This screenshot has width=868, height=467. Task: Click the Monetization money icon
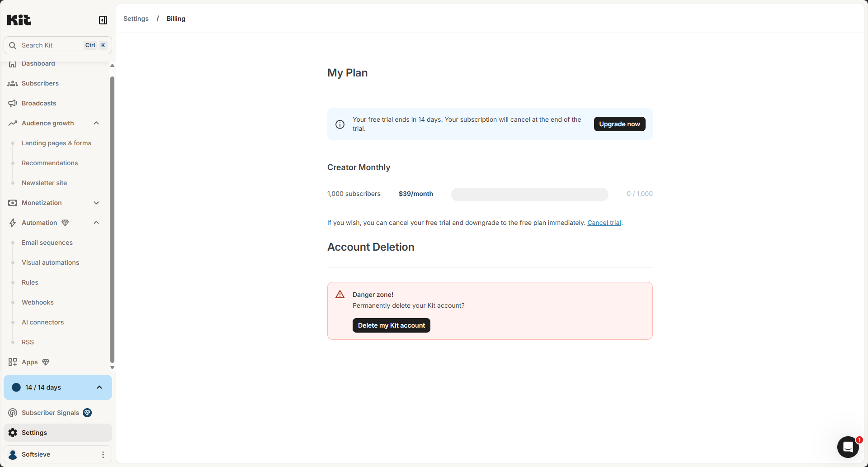click(13, 203)
